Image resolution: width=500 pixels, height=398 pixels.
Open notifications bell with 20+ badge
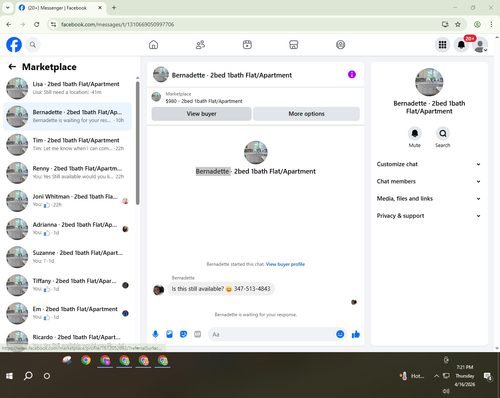[x=461, y=45]
